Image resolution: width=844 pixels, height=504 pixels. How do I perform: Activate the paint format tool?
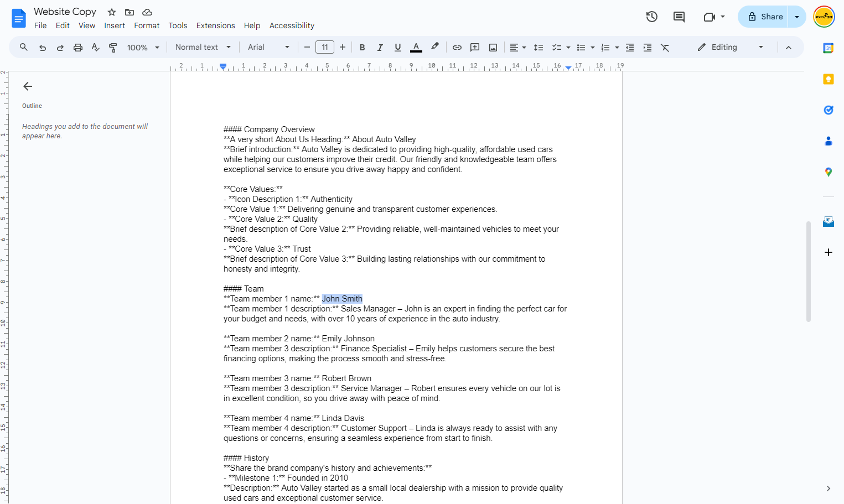click(113, 48)
